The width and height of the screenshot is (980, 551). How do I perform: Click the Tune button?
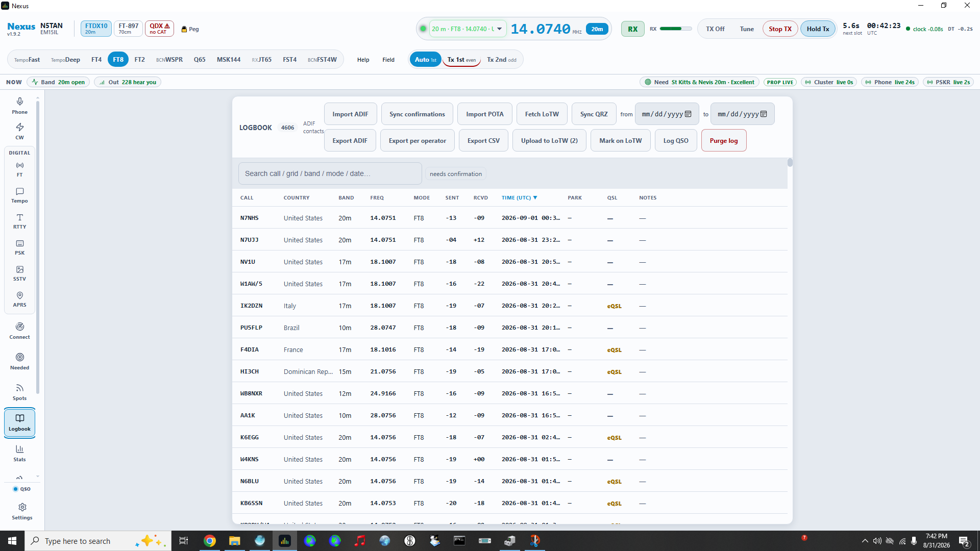tap(746, 29)
